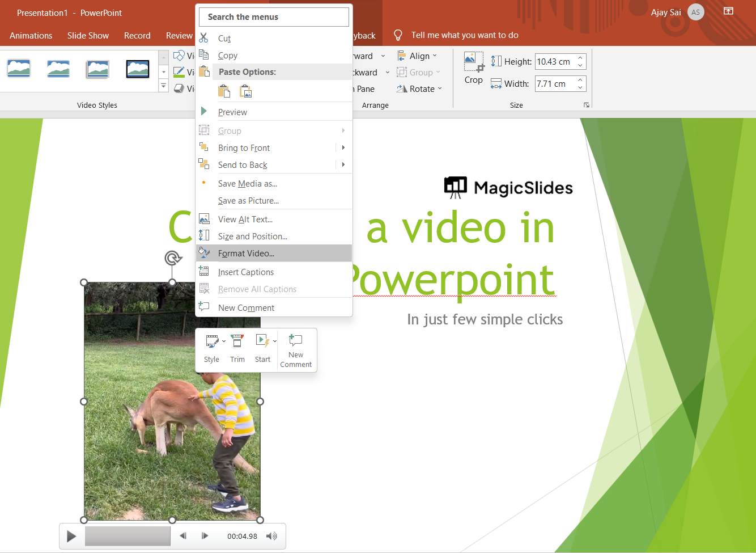Step the video forward with the forward button
Screen dimensions: 756x553
point(205,536)
